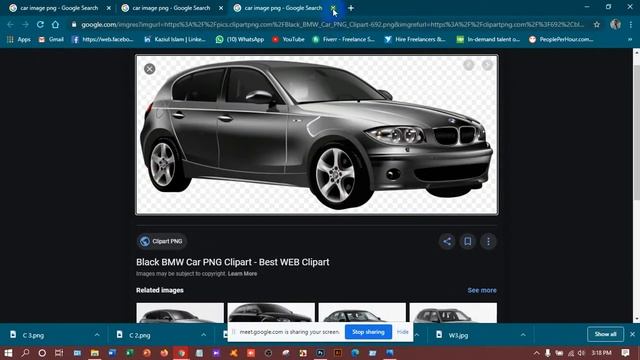Viewport: 640px width, 360px height.
Task: Open the YouTube bookmark
Action: tap(288, 39)
